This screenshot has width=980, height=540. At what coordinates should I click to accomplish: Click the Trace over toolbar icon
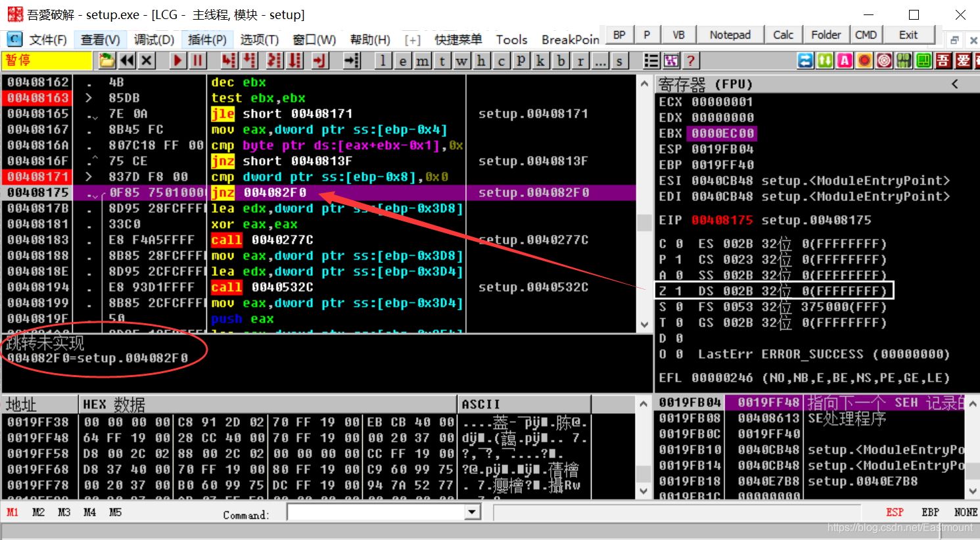click(295, 61)
